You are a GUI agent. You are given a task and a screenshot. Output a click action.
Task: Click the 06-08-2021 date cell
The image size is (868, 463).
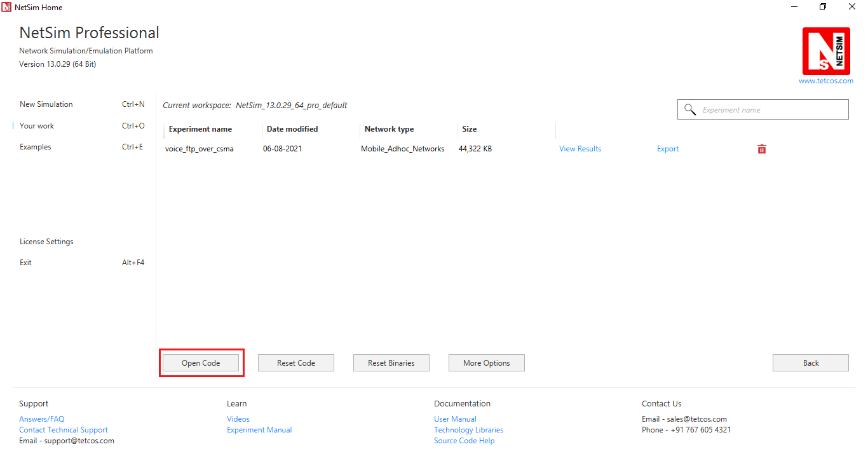pyautogui.click(x=282, y=149)
